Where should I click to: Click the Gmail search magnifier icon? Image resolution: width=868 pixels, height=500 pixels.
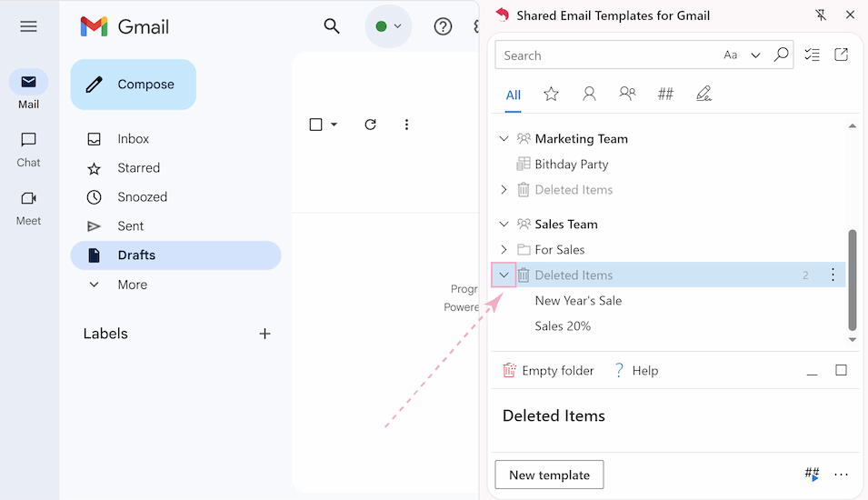point(332,26)
